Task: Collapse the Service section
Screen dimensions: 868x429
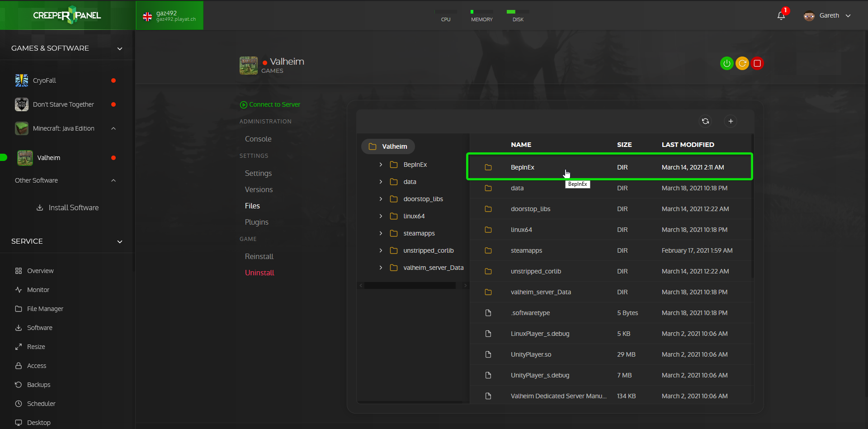Action: pyautogui.click(x=120, y=242)
